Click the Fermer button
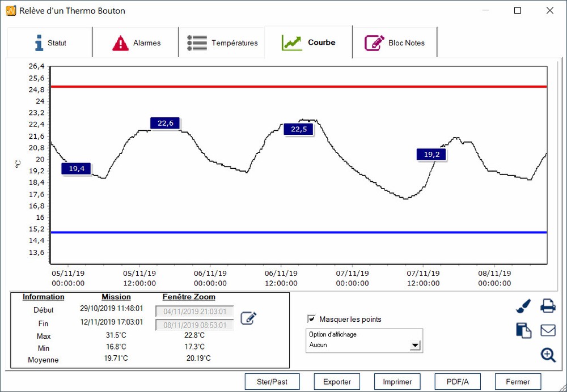This screenshot has height=392, width=567. tap(518, 381)
